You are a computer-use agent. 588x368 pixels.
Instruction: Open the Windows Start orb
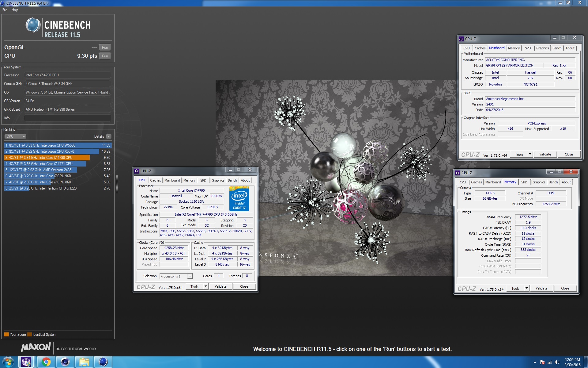[8, 362]
